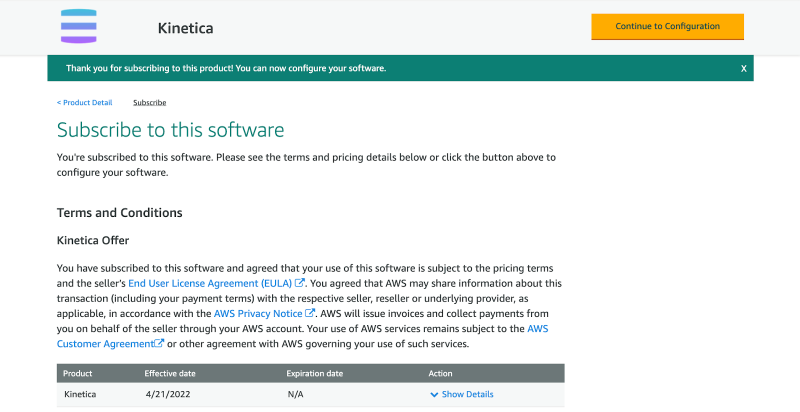Click the chevron arrow beside Show Details
The image size is (800, 412).
[433, 394]
